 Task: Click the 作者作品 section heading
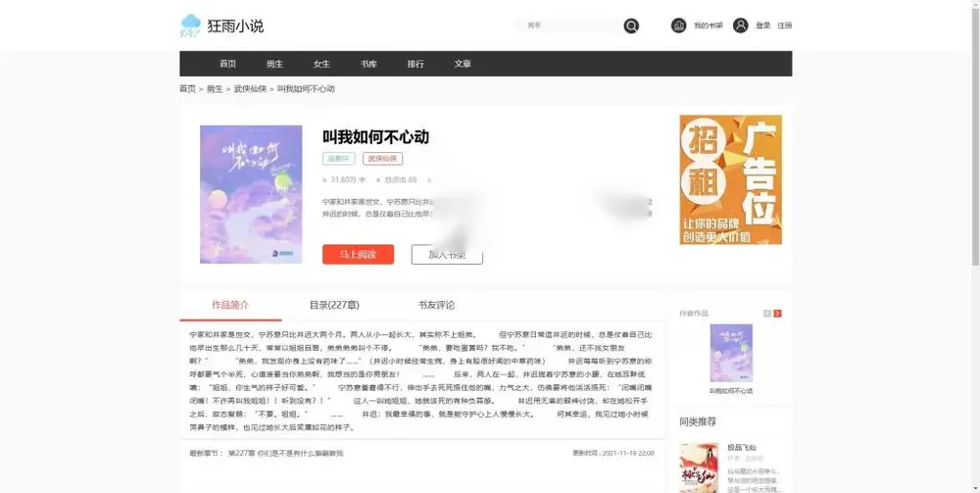tap(694, 313)
